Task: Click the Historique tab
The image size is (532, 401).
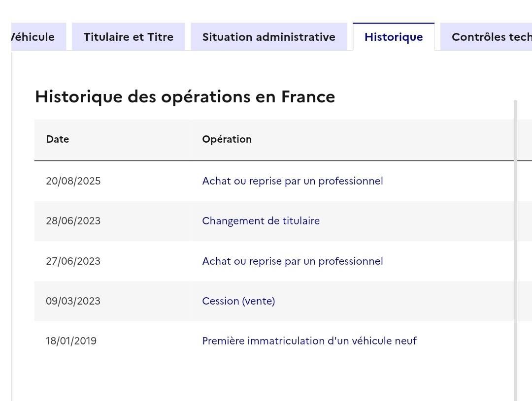Action: [394, 36]
